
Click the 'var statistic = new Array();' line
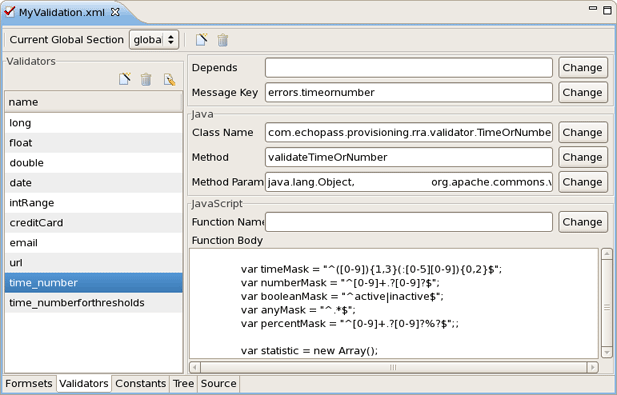click(309, 351)
